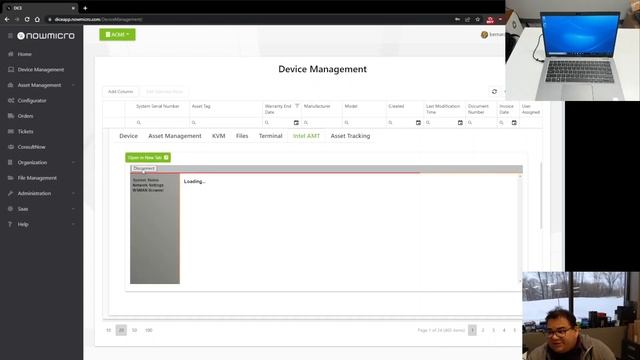Open the user profile menu at top right
Screen dimensions: 640x360
(x=492, y=35)
